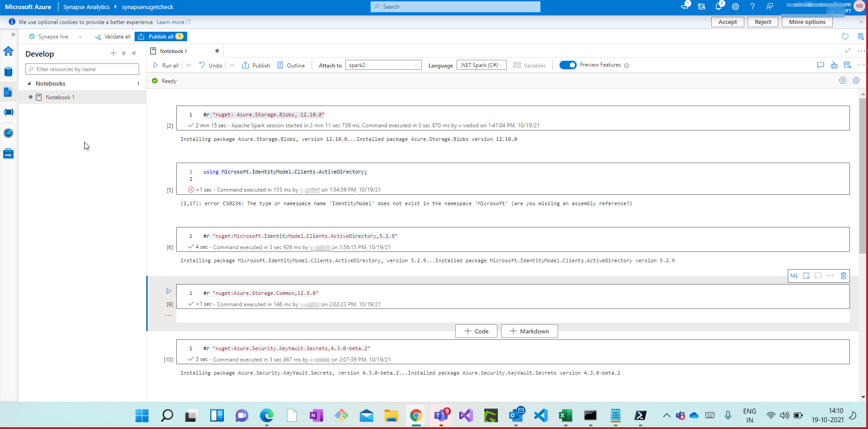This screenshot has width=868, height=429.
Task: Expand the notebook editor to full view
Action: (x=848, y=51)
